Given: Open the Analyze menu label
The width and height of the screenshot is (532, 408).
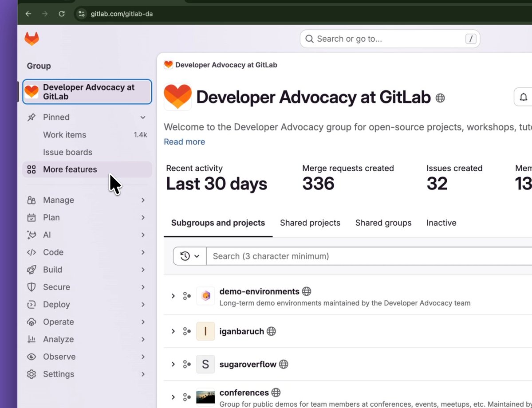Looking at the screenshot, I should [x=59, y=339].
